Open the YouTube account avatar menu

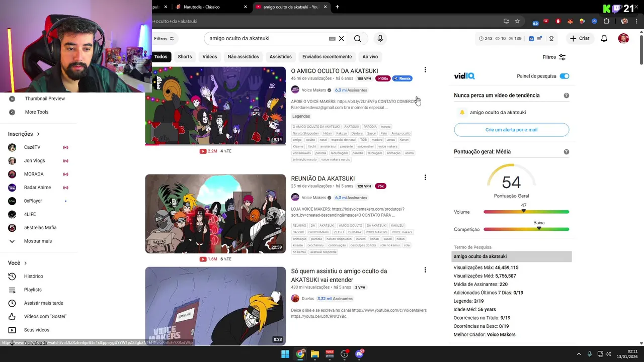(x=623, y=39)
